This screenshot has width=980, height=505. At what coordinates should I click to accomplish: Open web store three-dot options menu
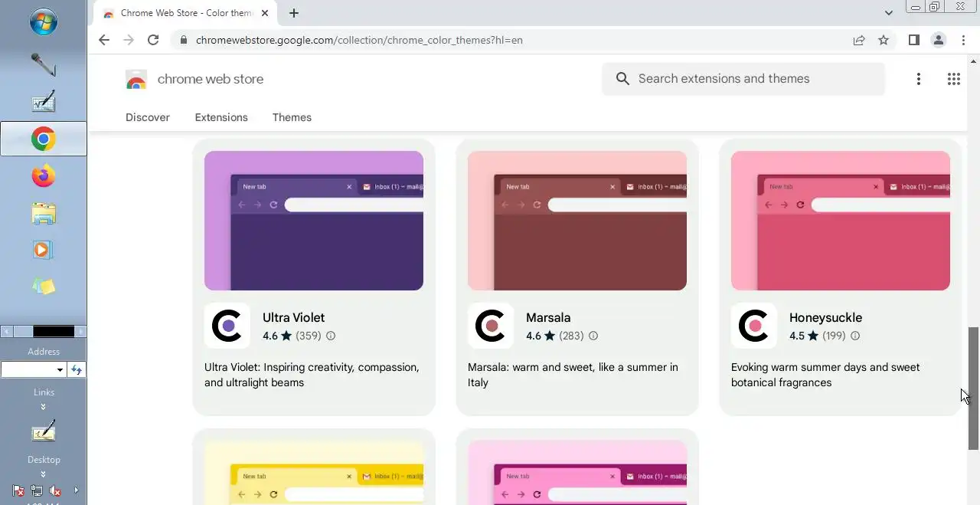point(919,79)
